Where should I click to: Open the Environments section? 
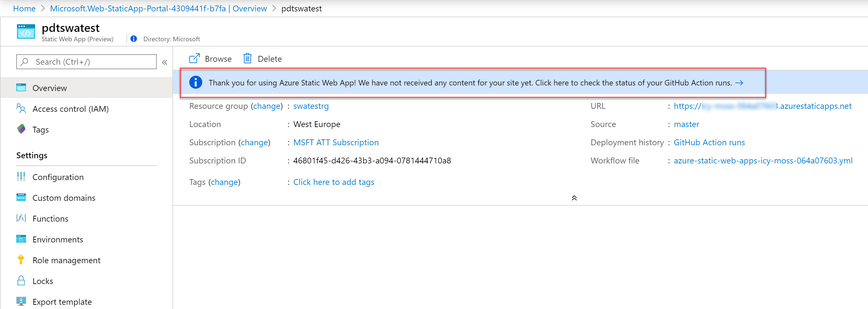coord(58,239)
